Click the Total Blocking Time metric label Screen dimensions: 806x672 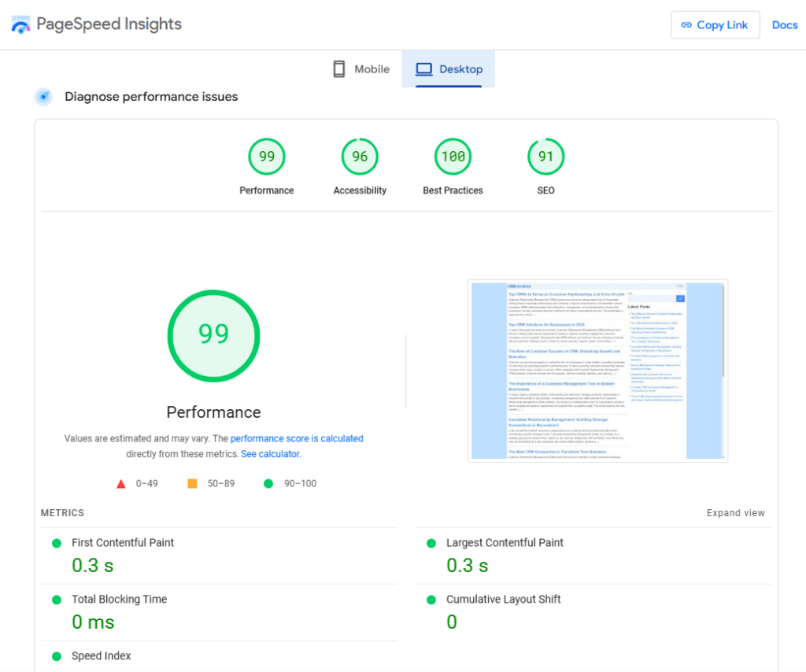[x=120, y=599]
